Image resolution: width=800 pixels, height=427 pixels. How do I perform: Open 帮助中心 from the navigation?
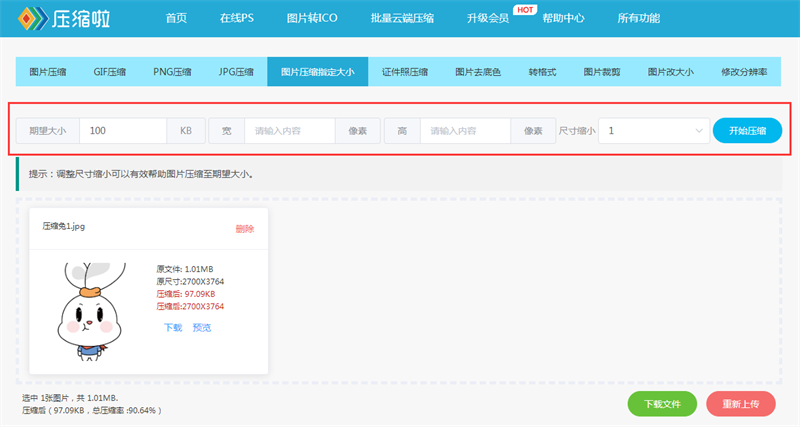pyautogui.click(x=563, y=18)
